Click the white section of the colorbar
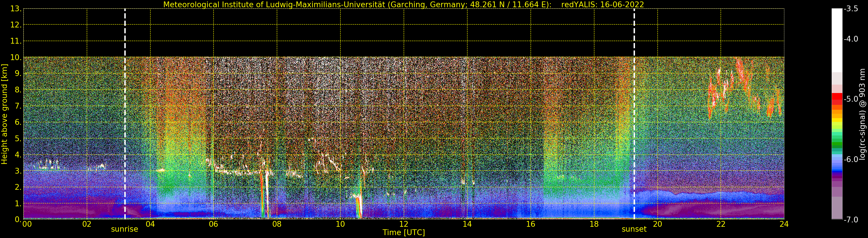This screenshot has height=238, width=868. click(837, 40)
